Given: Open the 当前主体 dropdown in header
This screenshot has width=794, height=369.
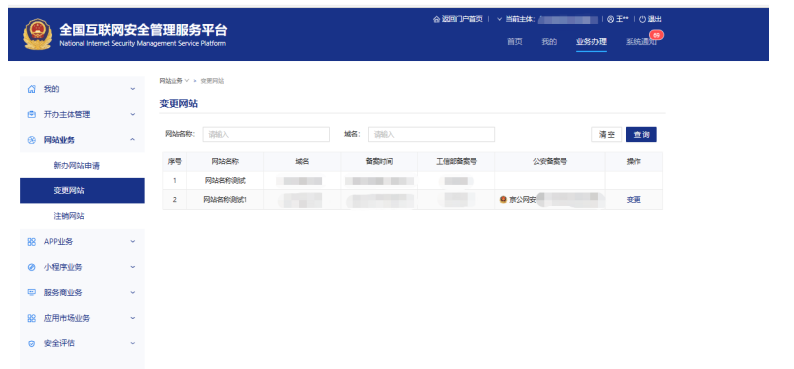Looking at the screenshot, I should tap(547, 19).
